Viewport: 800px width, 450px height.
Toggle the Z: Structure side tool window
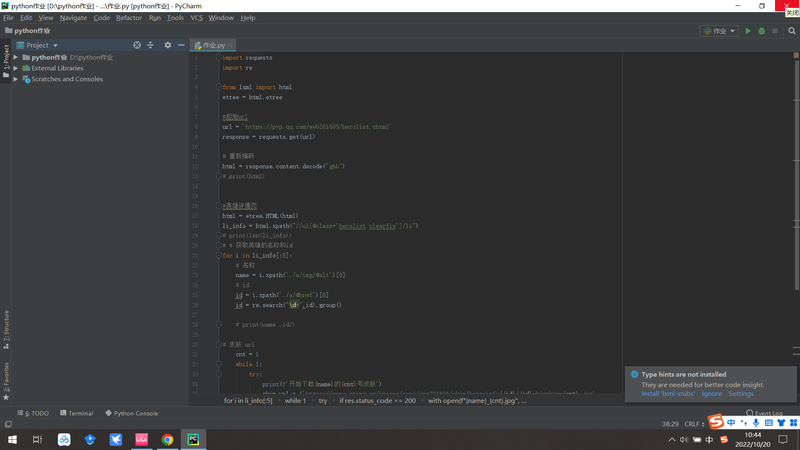click(6, 330)
